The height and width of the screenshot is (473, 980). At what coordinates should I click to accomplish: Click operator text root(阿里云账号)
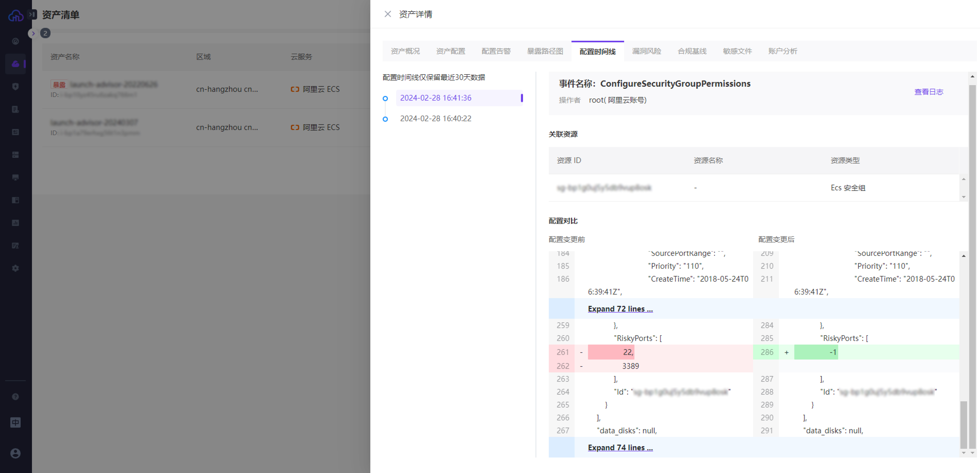click(617, 100)
